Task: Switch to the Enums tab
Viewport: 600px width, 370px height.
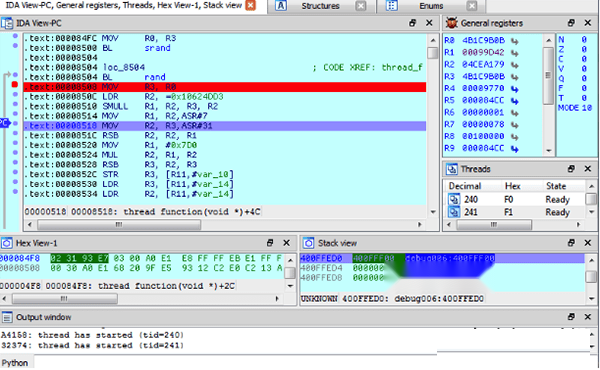Action: point(431,6)
